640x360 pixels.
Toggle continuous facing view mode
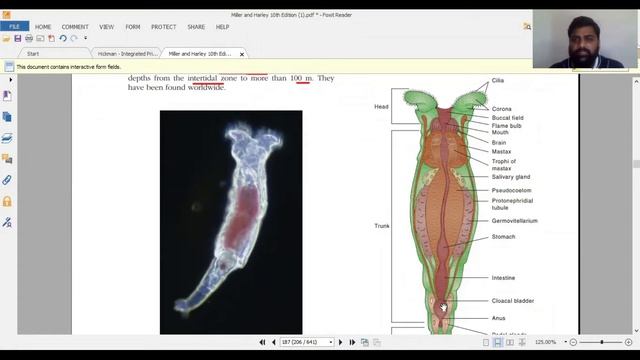pos(522,342)
